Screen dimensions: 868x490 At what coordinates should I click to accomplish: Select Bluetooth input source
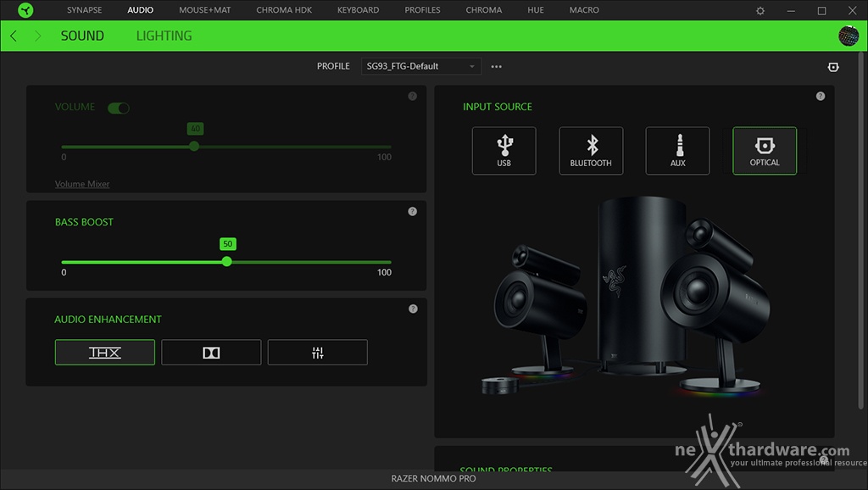tap(591, 151)
